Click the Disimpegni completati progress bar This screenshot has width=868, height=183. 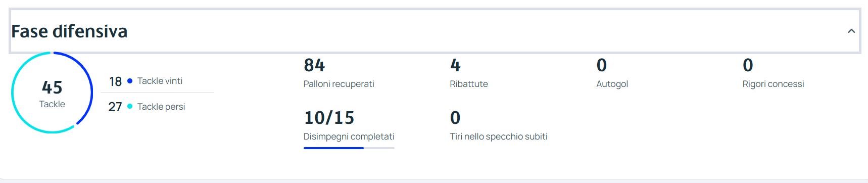pos(349,148)
